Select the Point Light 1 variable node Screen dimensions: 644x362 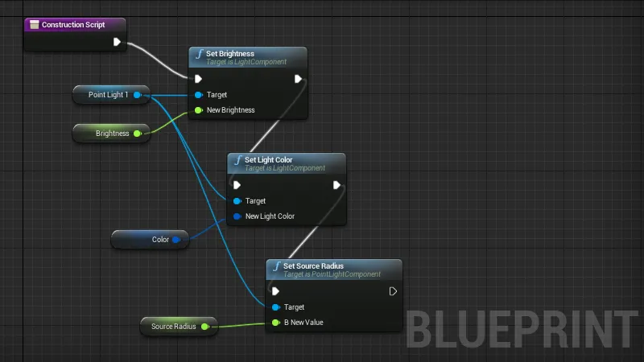(x=111, y=95)
